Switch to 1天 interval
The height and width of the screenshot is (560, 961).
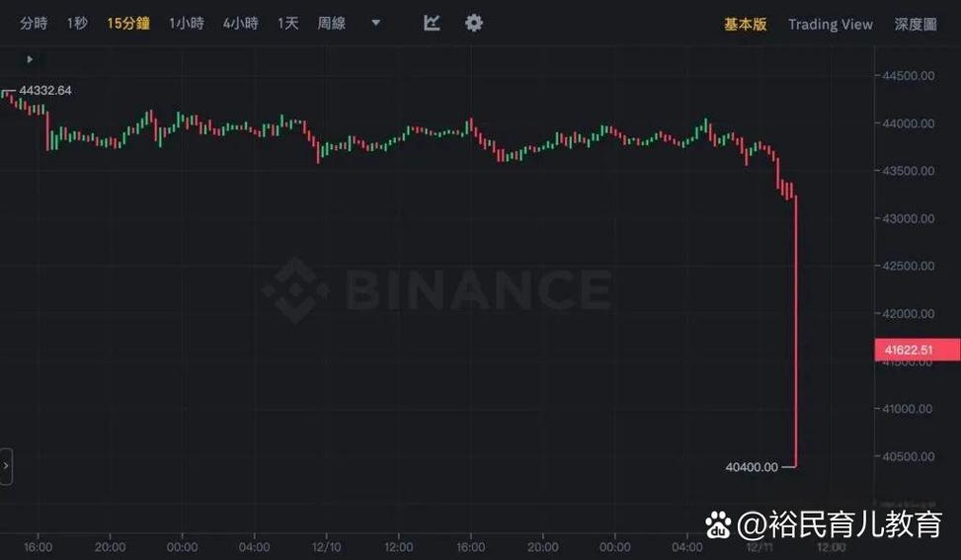287,24
